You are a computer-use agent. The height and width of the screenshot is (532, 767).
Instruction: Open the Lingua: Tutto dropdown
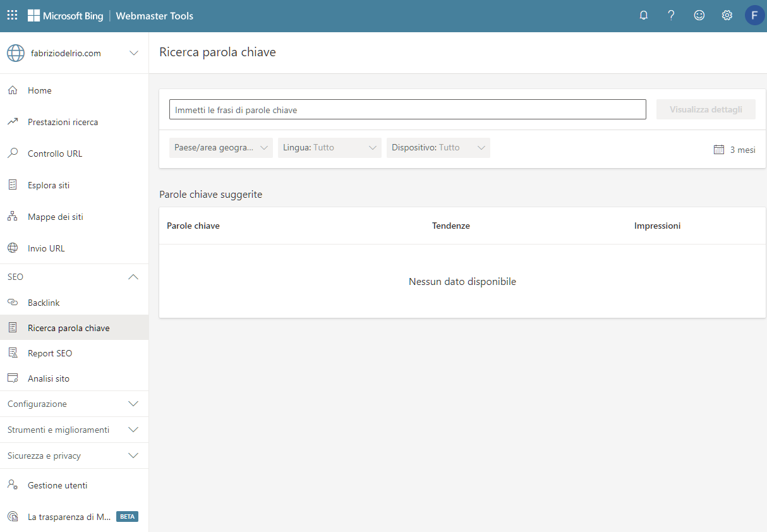point(330,148)
